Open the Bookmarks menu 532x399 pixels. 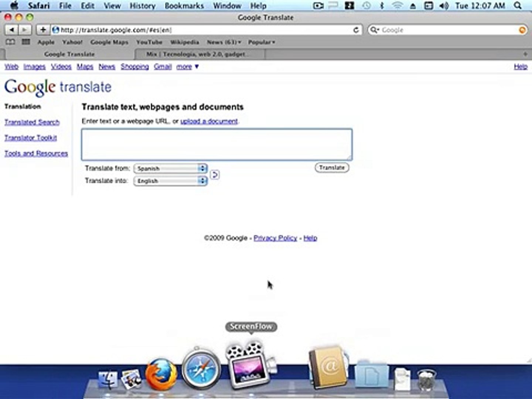click(184, 6)
